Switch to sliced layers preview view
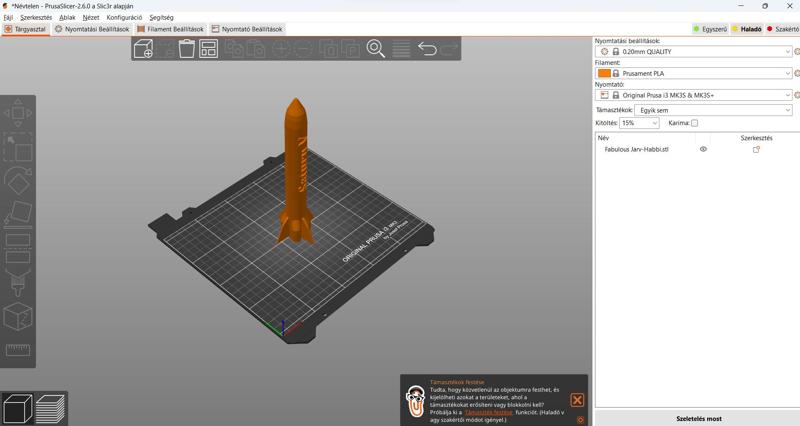Viewport: 800px width, 426px height. [50, 409]
